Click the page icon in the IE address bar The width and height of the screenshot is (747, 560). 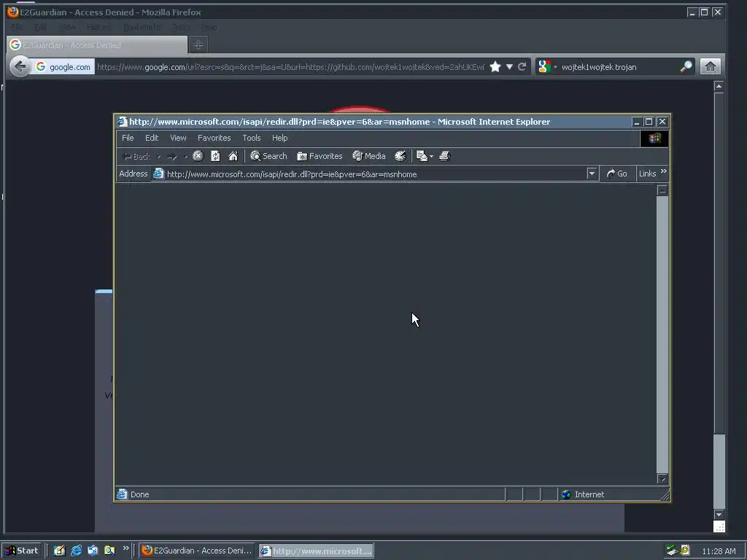point(158,174)
